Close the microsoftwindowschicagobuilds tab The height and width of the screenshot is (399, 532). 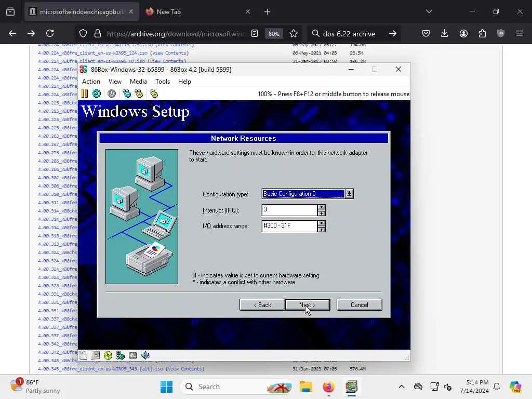click(131, 12)
